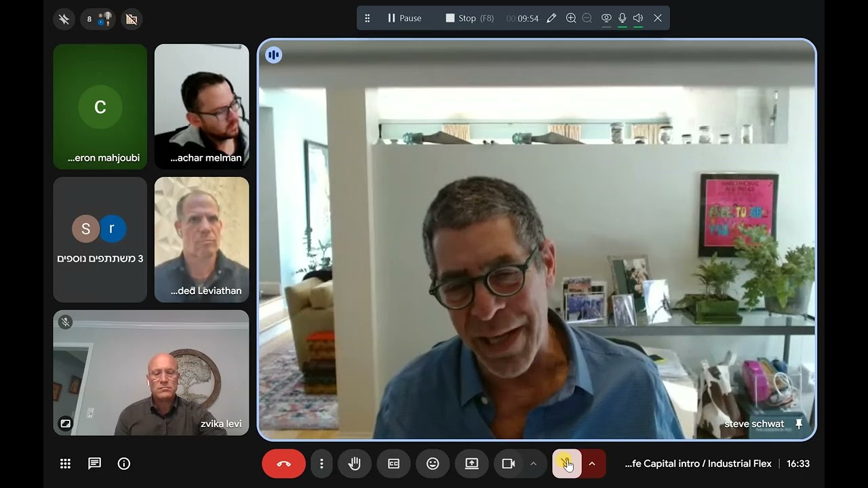Expand camera settings chevron
This screenshot has width=868, height=488.
pyautogui.click(x=534, y=464)
